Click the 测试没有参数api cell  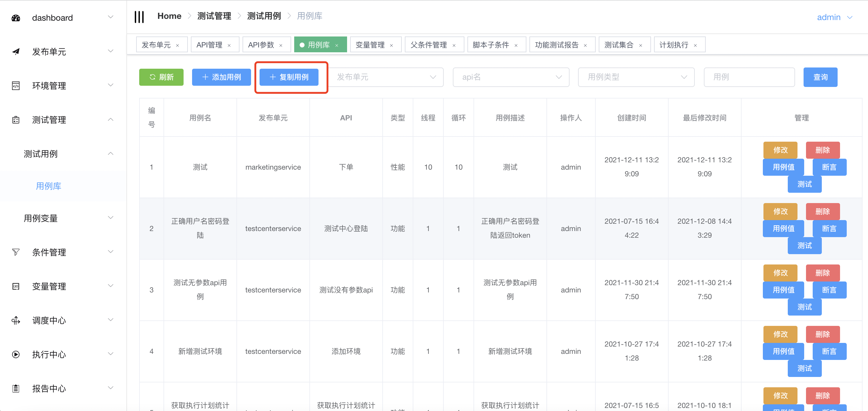pos(346,290)
